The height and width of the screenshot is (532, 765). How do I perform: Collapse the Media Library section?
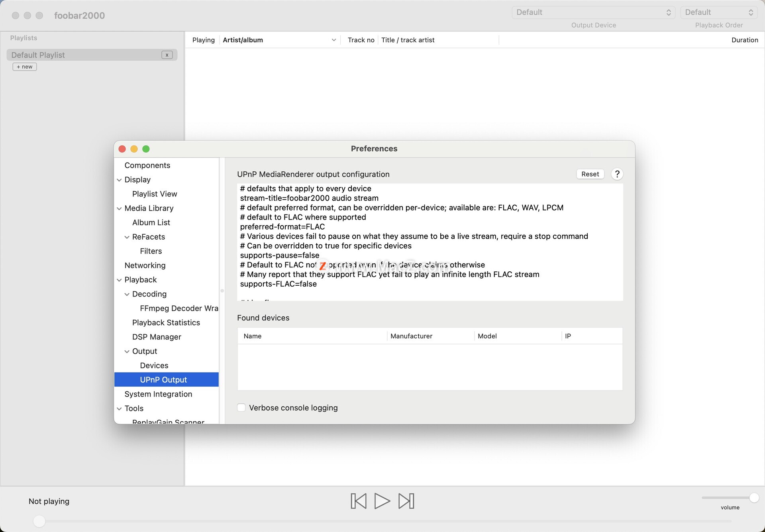click(119, 208)
